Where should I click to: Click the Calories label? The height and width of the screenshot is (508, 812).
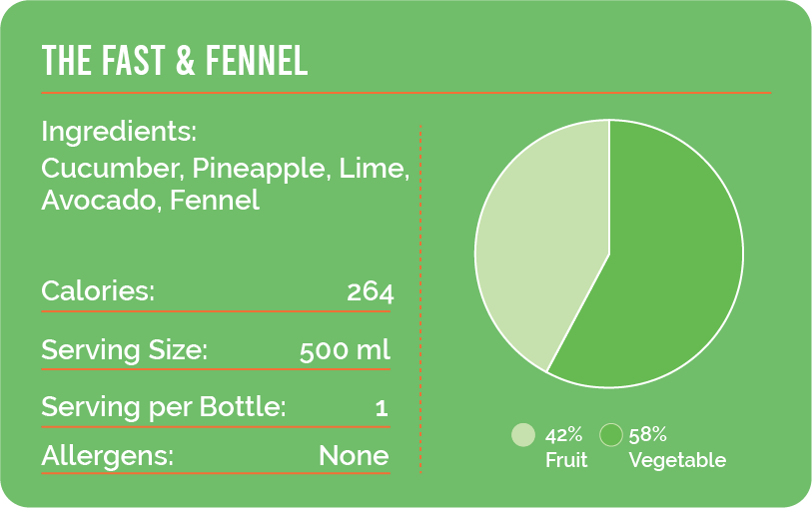click(x=98, y=290)
